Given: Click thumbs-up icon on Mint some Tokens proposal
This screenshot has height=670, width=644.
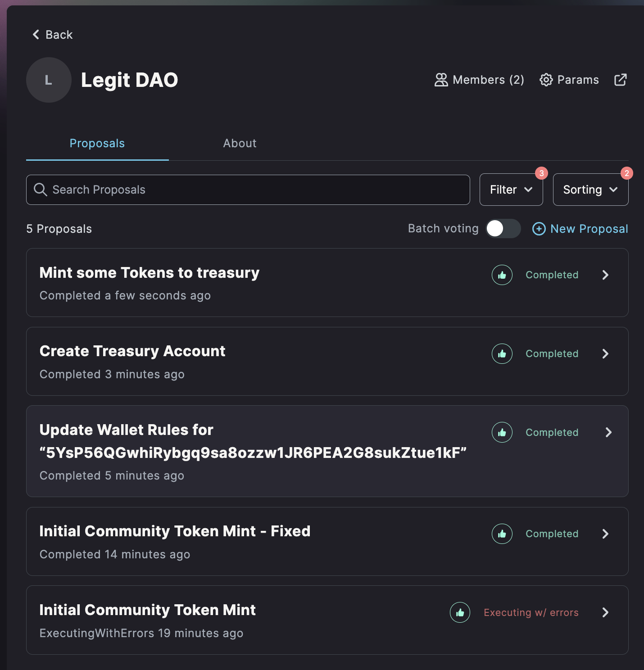Looking at the screenshot, I should pyautogui.click(x=502, y=275).
